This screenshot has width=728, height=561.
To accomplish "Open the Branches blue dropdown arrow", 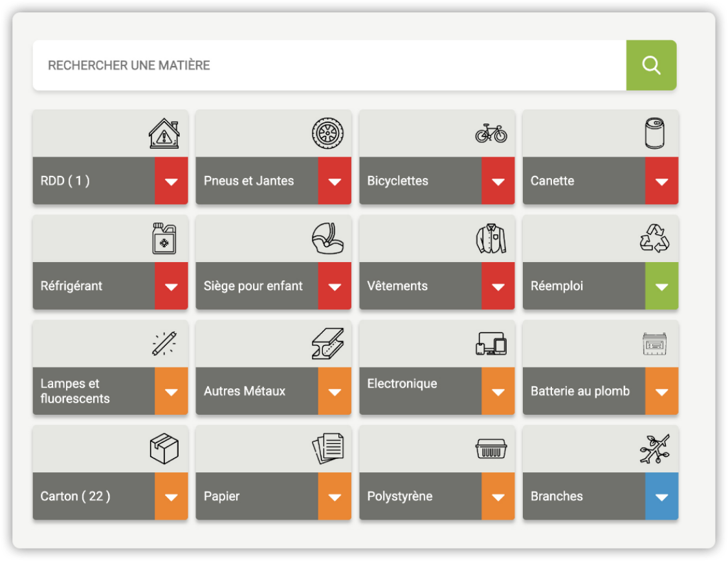I will tap(661, 496).
